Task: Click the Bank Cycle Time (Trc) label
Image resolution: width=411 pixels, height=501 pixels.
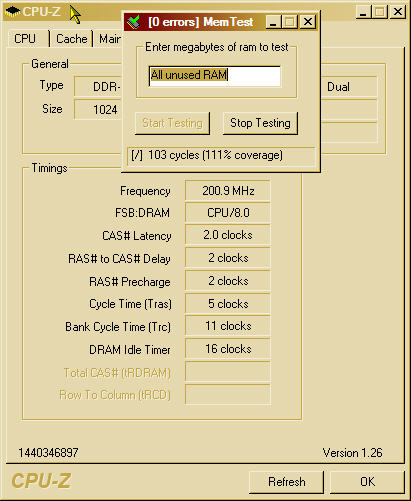Action: [x=118, y=327]
